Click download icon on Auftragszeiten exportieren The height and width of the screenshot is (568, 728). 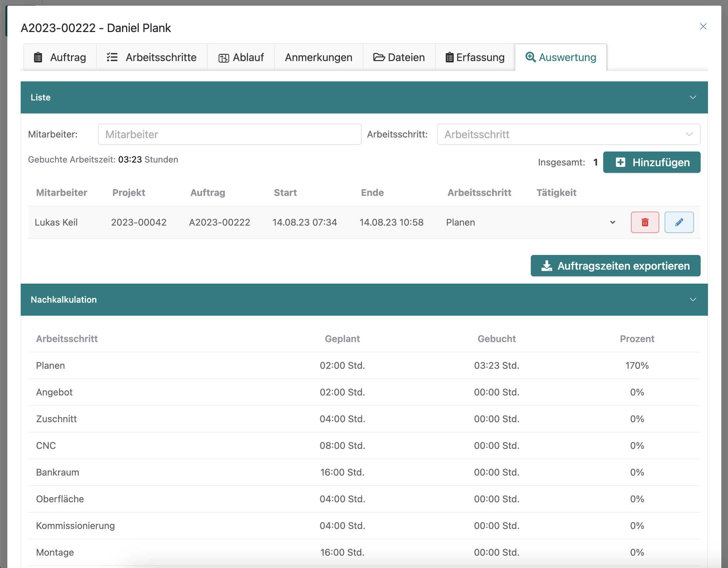click(547, 266)
